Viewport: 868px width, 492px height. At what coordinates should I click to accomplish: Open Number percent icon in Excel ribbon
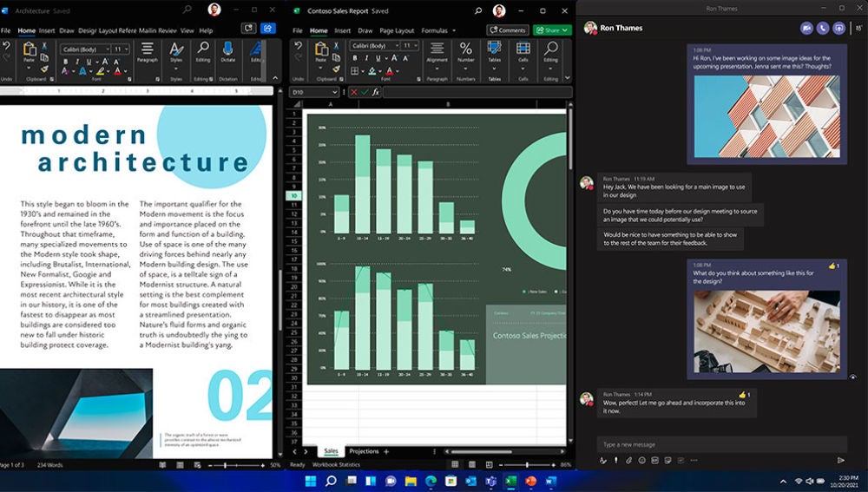click(x=466, y=49)
